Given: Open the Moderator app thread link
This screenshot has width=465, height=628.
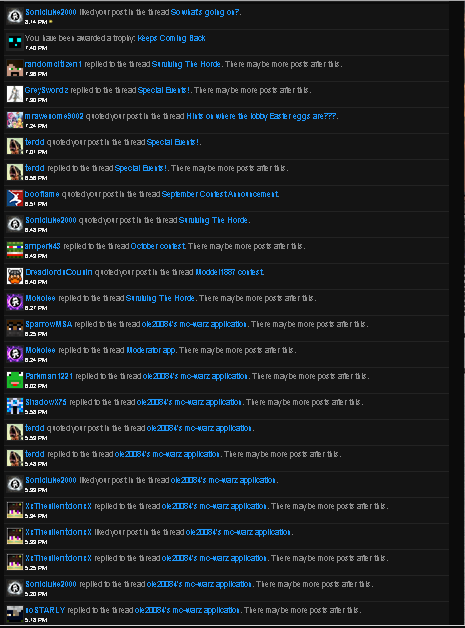Looking at the screenshot, I should 151,350.
